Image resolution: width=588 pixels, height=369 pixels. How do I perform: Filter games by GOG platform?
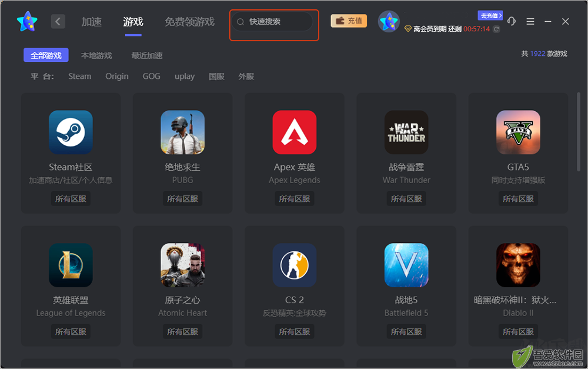coord(152,76)
